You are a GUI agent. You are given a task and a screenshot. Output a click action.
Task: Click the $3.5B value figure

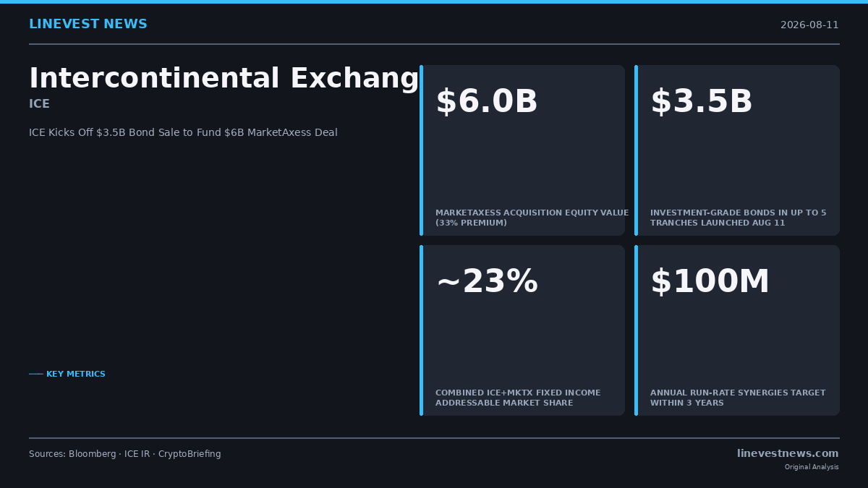[702, 102]
